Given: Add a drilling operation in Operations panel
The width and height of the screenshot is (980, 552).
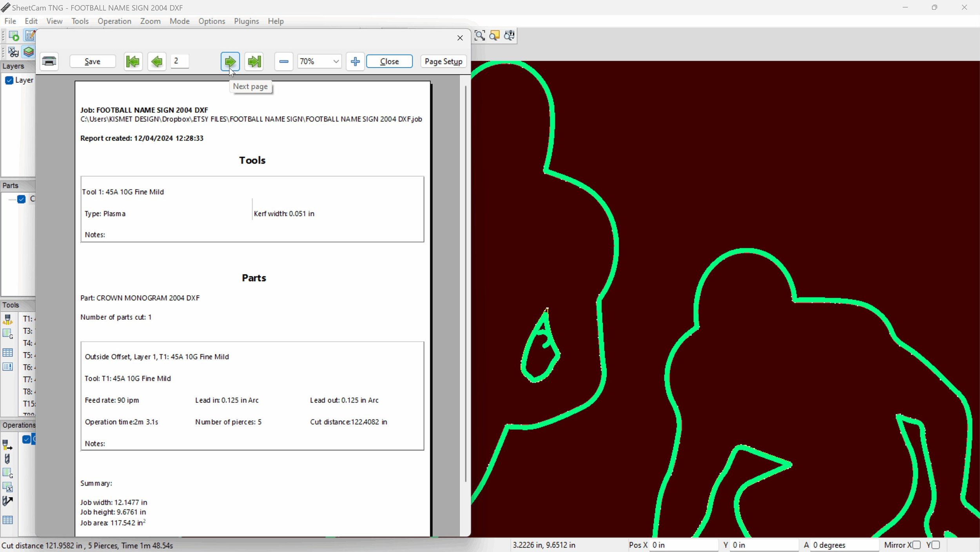Looking at the screenshot, I should [7, 459].
